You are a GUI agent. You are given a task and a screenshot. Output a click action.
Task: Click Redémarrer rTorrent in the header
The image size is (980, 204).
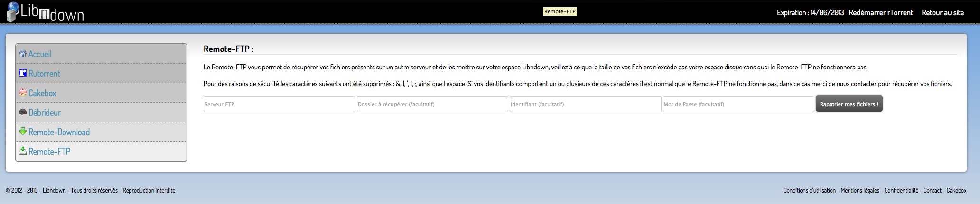point(881,13)
